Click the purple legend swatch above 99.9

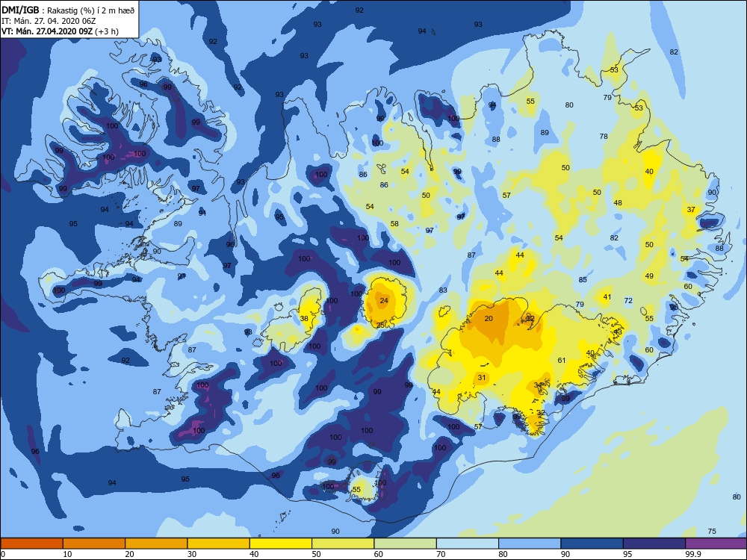[x=716, y=544]
